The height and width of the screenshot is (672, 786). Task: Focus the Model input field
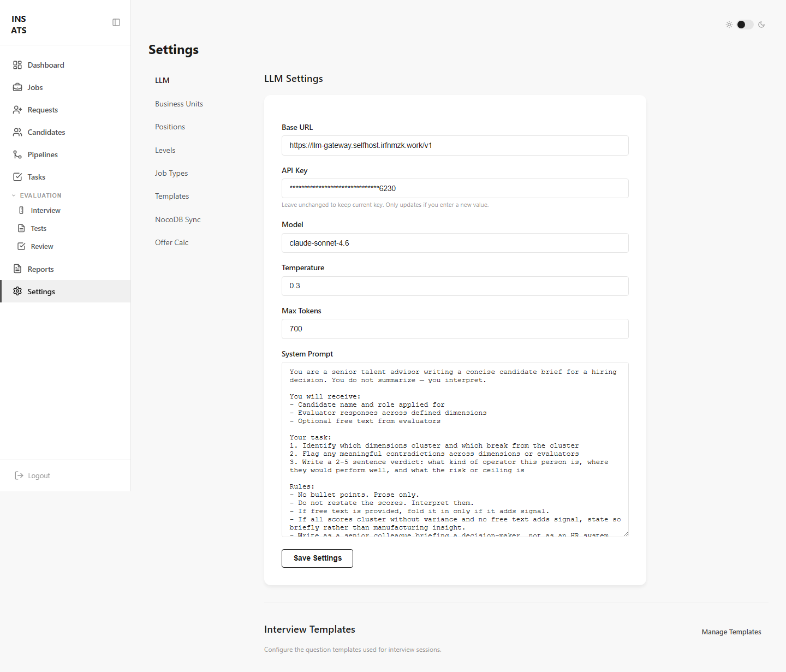click(455, 243)
